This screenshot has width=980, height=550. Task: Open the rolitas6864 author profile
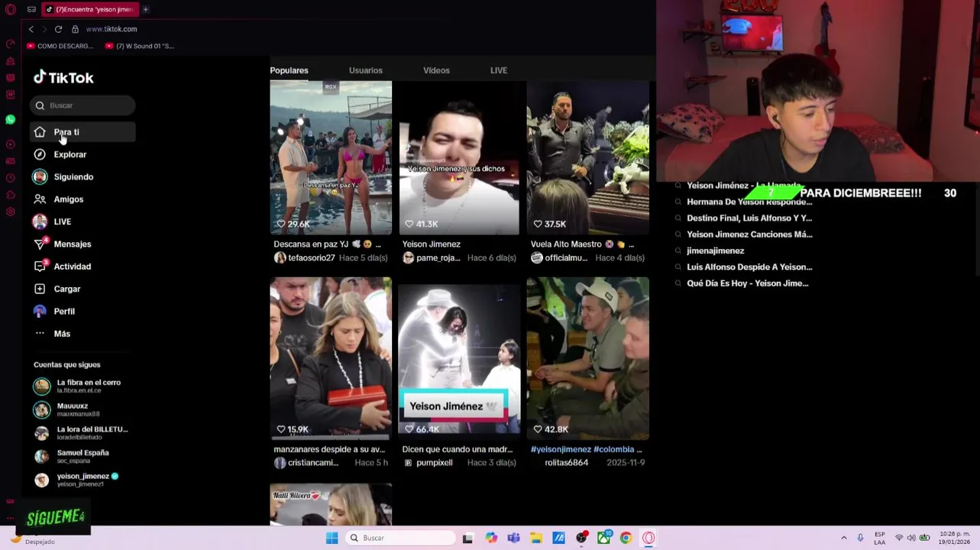(x=566, y=463)
